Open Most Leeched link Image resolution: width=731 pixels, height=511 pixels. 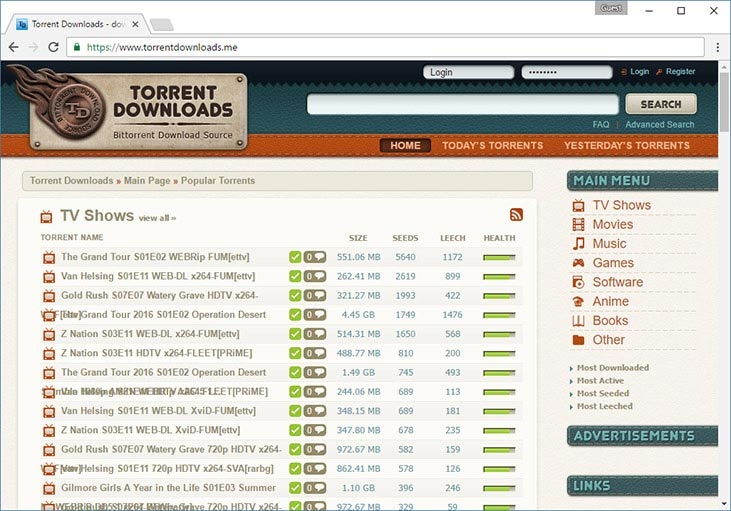pyautogui.click(x=605, y=407)
